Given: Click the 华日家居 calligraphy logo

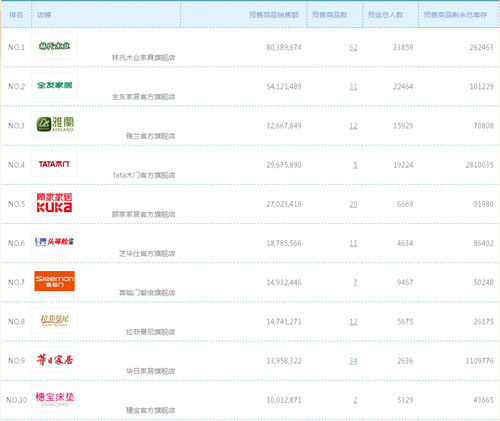Looking at the screenshot, I should pyautogui.click(x=54, y=360).
